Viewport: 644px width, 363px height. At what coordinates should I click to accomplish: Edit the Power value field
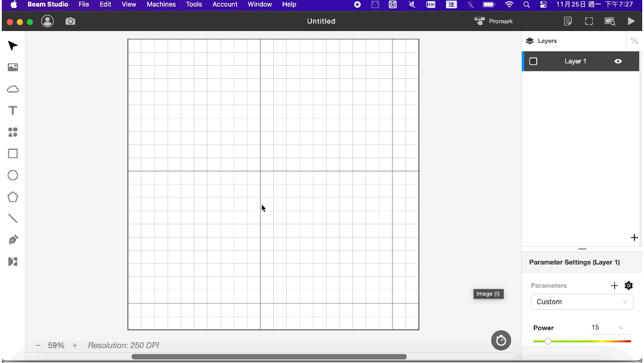603,328
